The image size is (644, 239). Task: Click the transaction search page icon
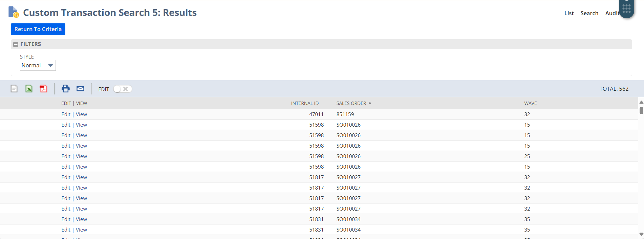point(14,12)
